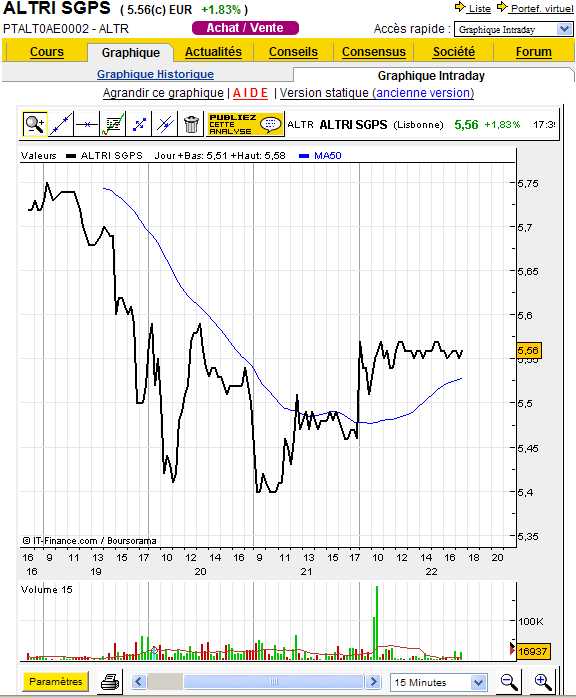The image size is (576, 698).
Task: Click the printer icon below chart
Action: (110, 682)
